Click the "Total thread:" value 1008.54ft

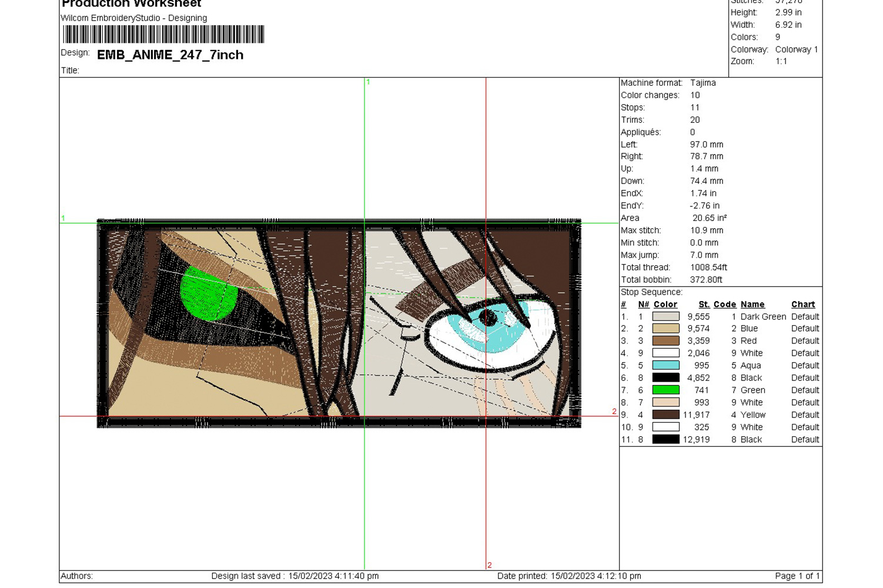708,268
